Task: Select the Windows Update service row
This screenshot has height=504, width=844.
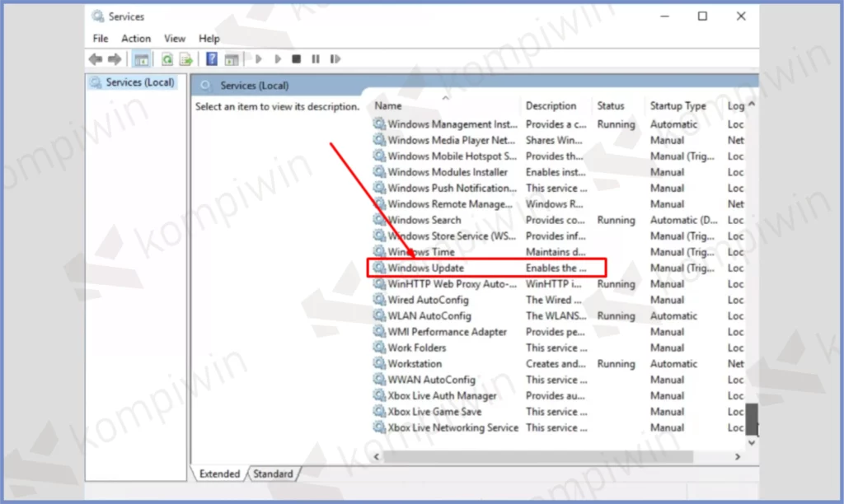Action: [425, 268]
